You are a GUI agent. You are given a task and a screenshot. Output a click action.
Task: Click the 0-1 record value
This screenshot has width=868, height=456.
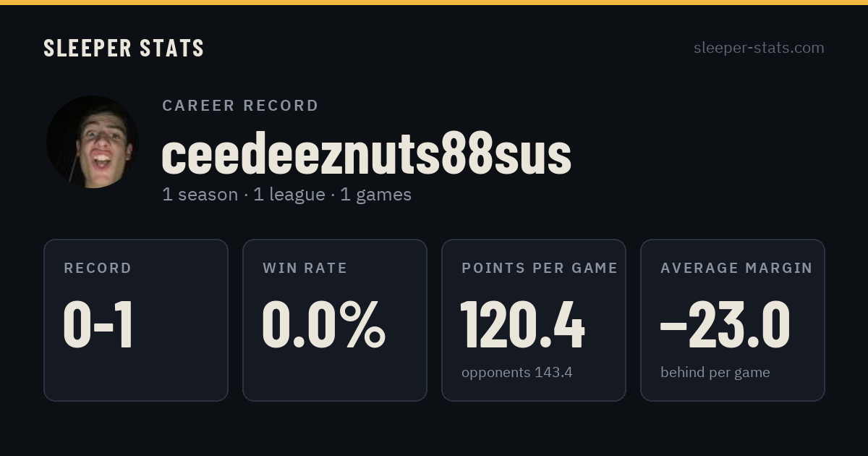(x=98, y=325)
